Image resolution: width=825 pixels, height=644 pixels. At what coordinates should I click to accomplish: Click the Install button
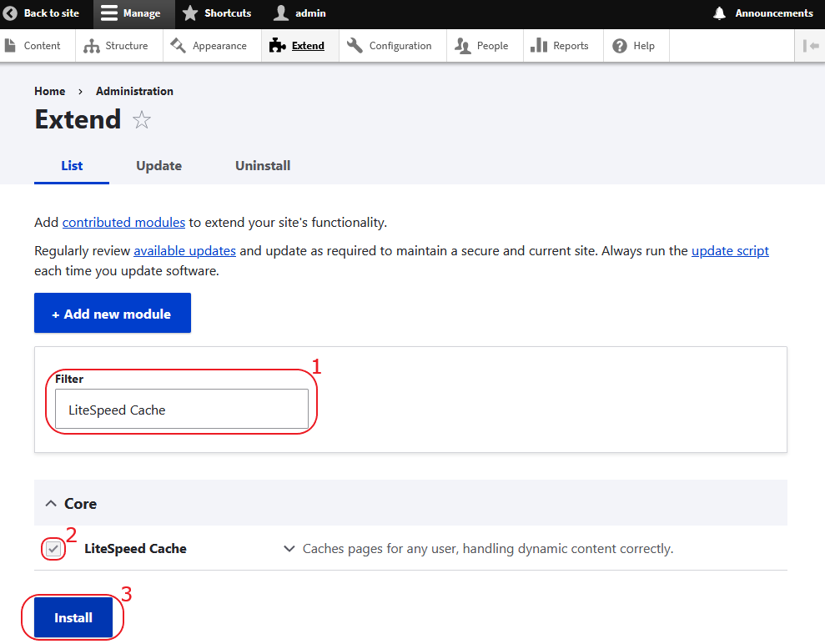[73, 617]
